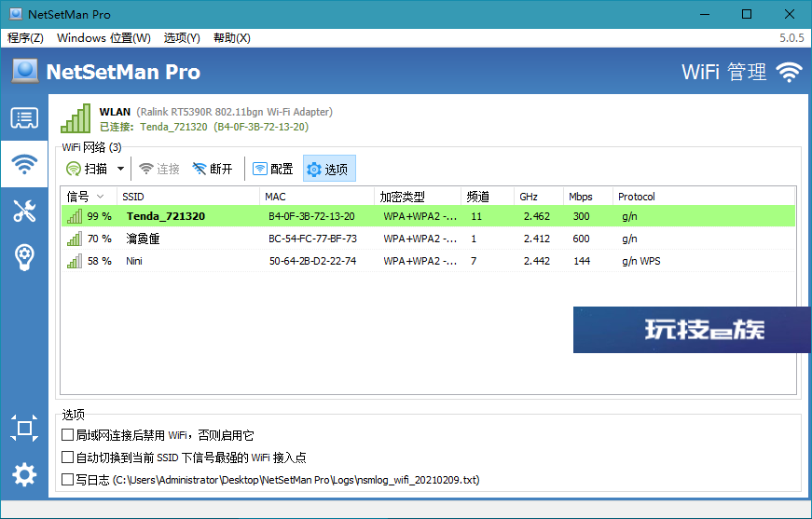Screen dimensions: 812x519
Task: Click the WiFi icon beside WiFi 管理
Action: point(789,72)
